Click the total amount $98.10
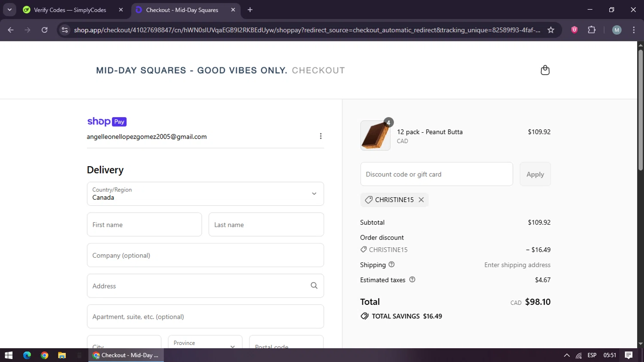The height and width of the screenshot is (362, 644). pos(538,302)
